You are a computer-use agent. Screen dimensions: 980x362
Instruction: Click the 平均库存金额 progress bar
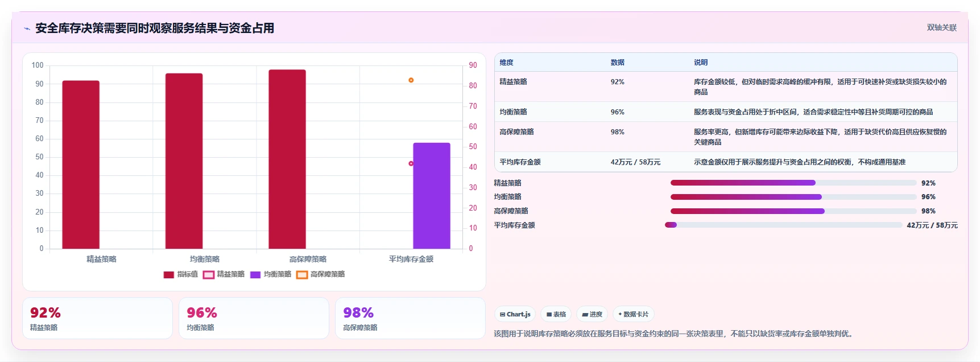[x=783, y=225]
